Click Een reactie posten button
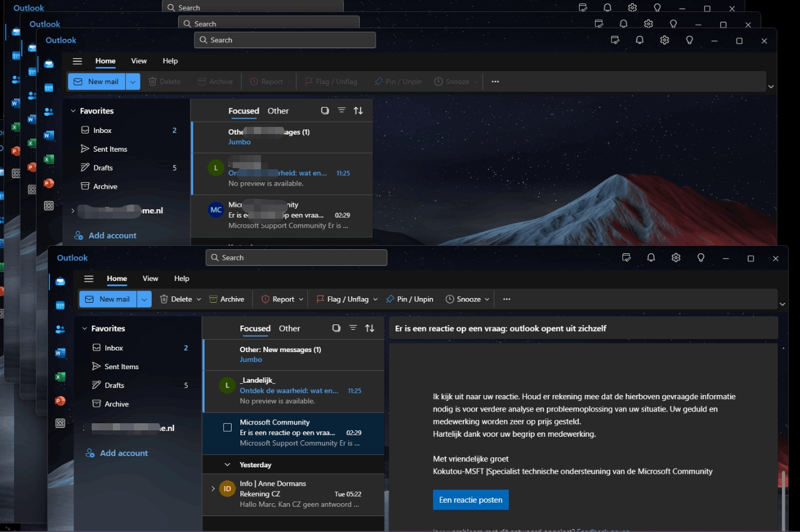 click(x=471, y=500)
